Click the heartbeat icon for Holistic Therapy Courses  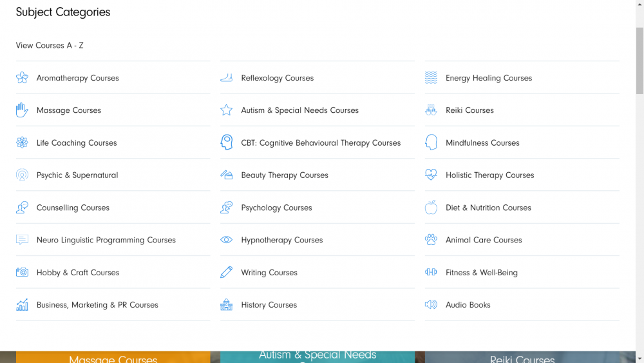click(x=431, y=175)
